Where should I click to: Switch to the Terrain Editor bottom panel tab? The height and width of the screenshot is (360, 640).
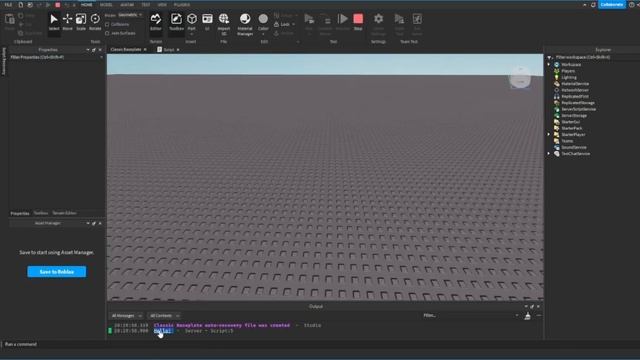click(64, 213)
